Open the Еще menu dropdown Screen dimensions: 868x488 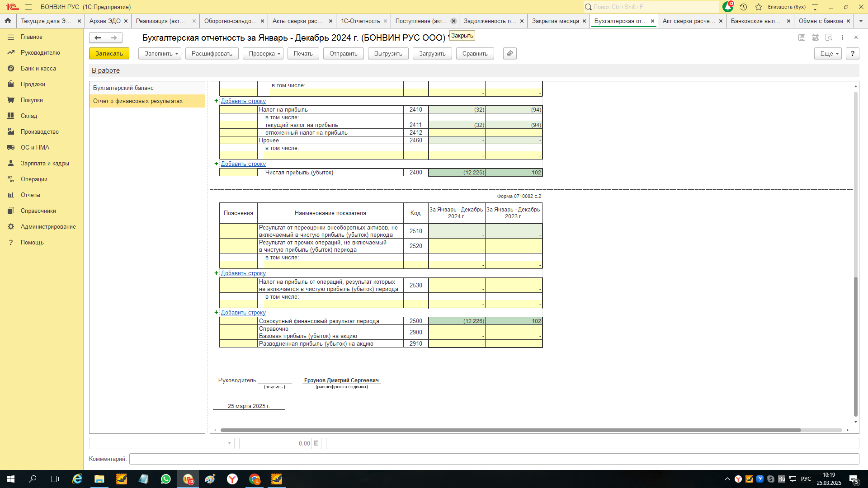point(827,53)
